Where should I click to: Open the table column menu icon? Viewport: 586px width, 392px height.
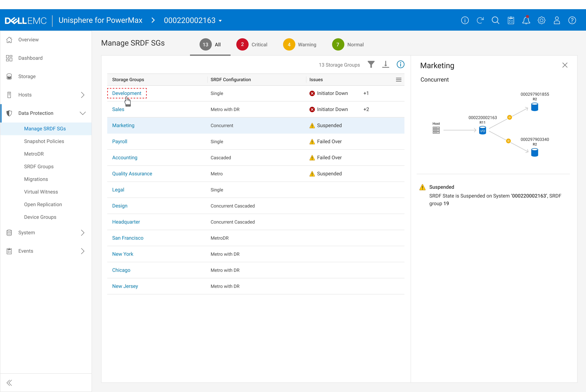(398, 79)
